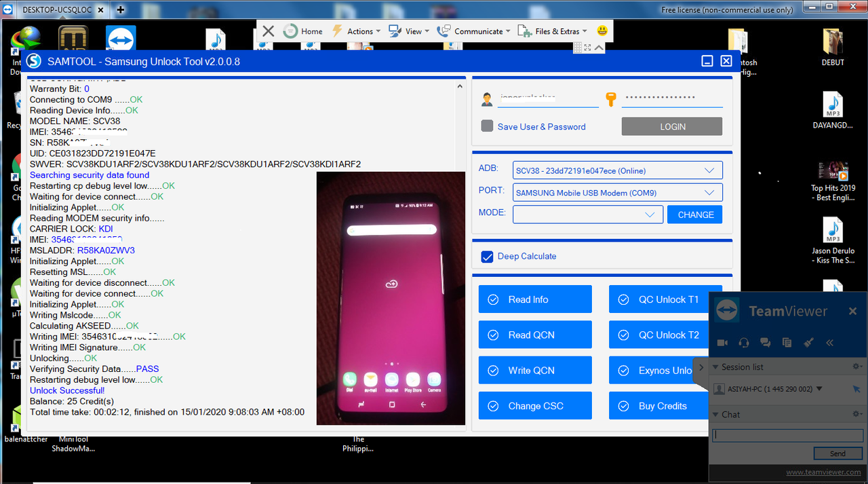
Task: Click the chat bubbles icon in TeamViewer panel
Action: click(x=765, y=343)
